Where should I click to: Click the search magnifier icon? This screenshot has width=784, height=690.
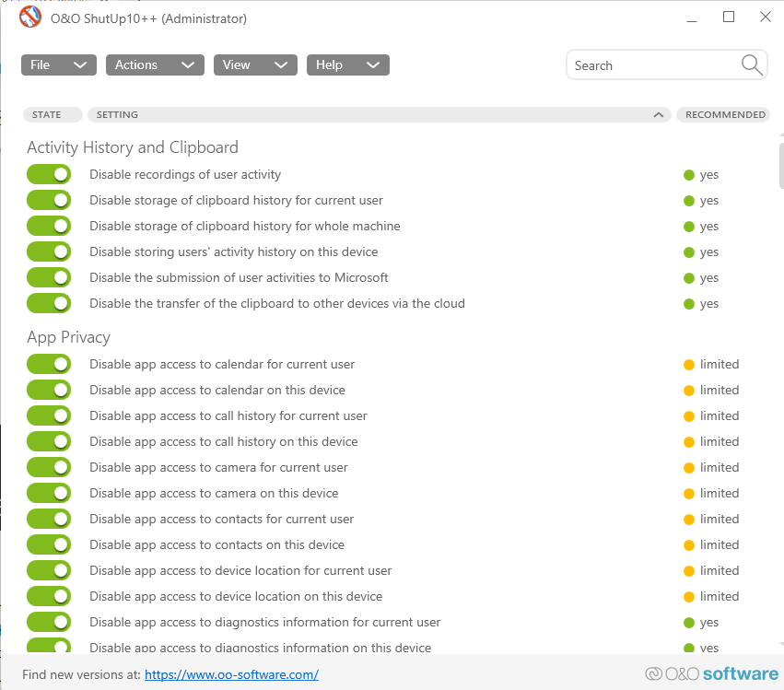752,64
